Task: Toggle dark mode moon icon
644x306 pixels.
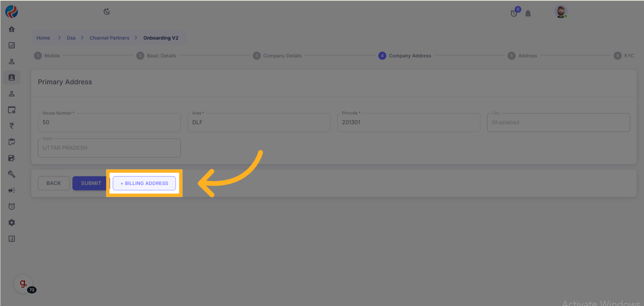Action: pos(107,12)
